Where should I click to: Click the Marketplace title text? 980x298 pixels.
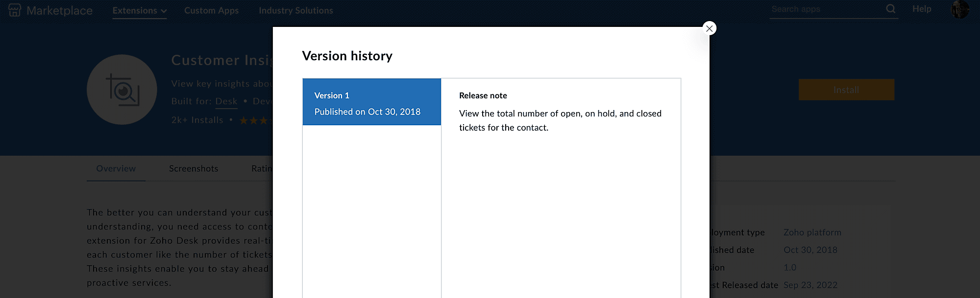click(59, 11)
